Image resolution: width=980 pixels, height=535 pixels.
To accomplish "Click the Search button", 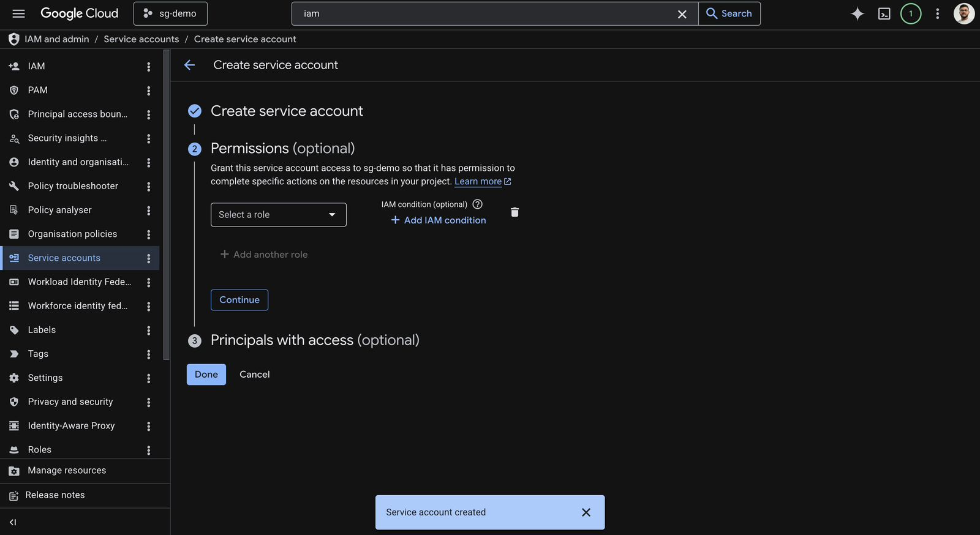I will [729, 13].
